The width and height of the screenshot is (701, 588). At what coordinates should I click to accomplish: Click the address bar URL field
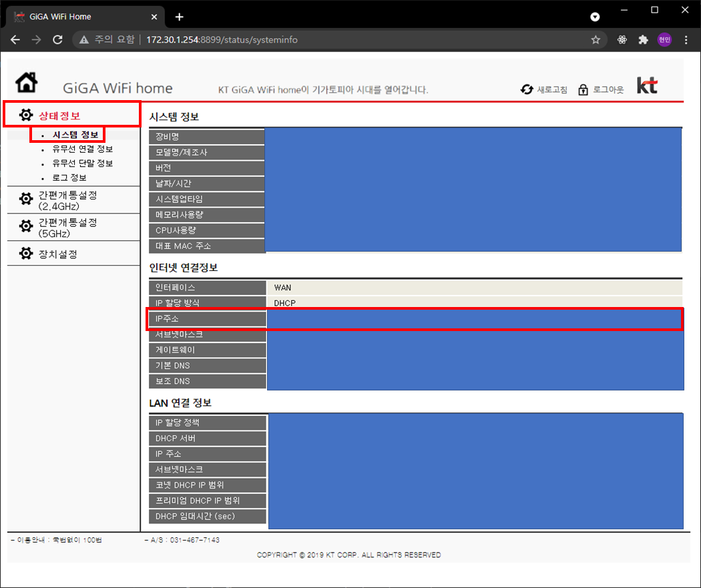pyautogui.click(x=340, y=40)
